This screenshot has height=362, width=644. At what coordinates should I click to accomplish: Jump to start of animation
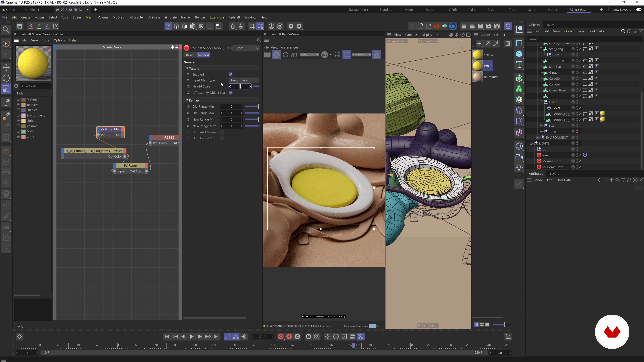167,337
